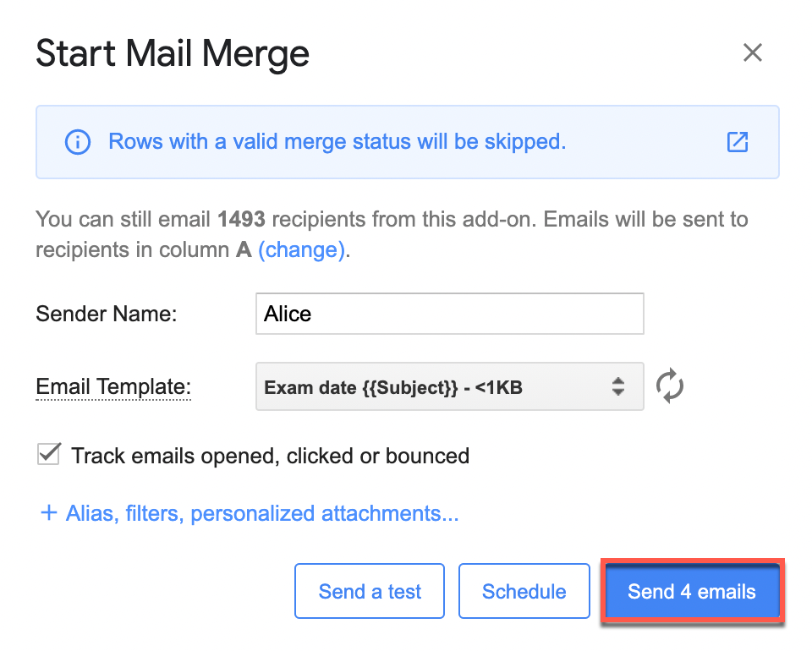The image size is (812, 651).
Task: Expand Alias, filters, personalized attachments options
Action: [262, 513]
